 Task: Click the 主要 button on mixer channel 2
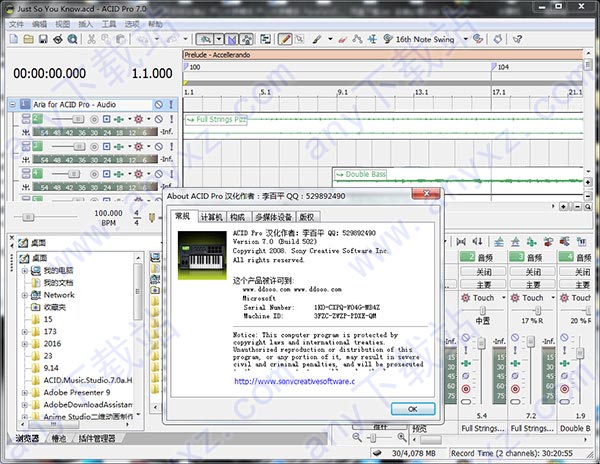click(483, 285)
